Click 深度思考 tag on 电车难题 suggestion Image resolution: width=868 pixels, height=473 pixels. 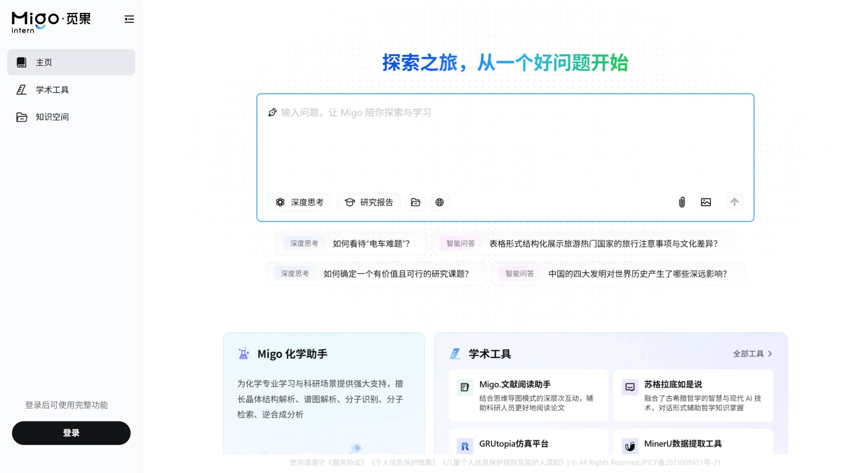[x=304, y=243]
